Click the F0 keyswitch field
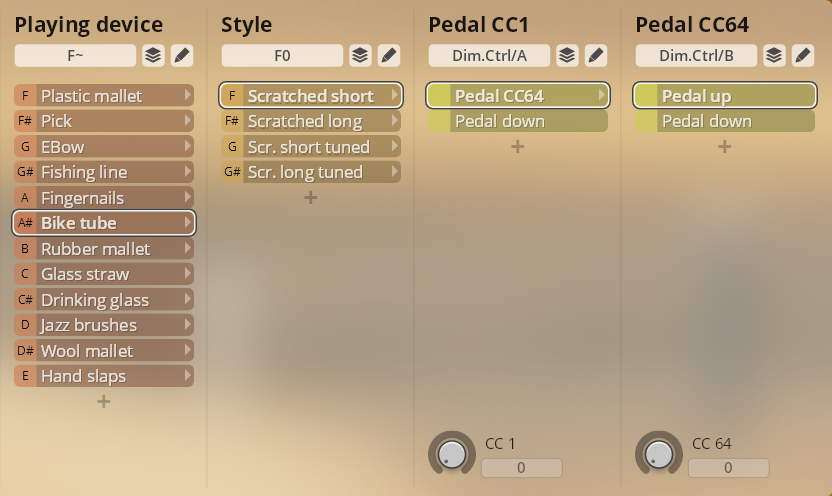The image size is (832, 496). (x=282, y=56)
